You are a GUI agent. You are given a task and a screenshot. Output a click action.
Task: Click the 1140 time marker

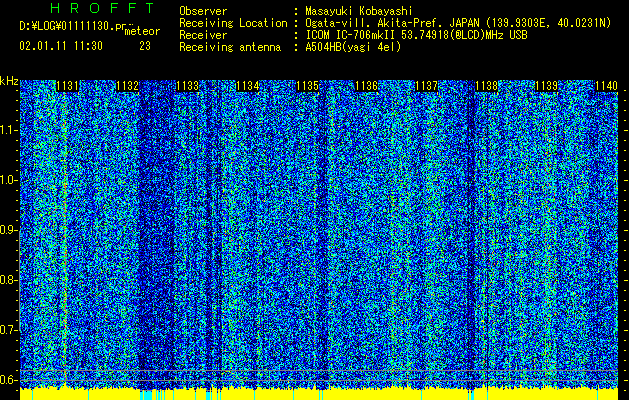click(x=606, y=86)
